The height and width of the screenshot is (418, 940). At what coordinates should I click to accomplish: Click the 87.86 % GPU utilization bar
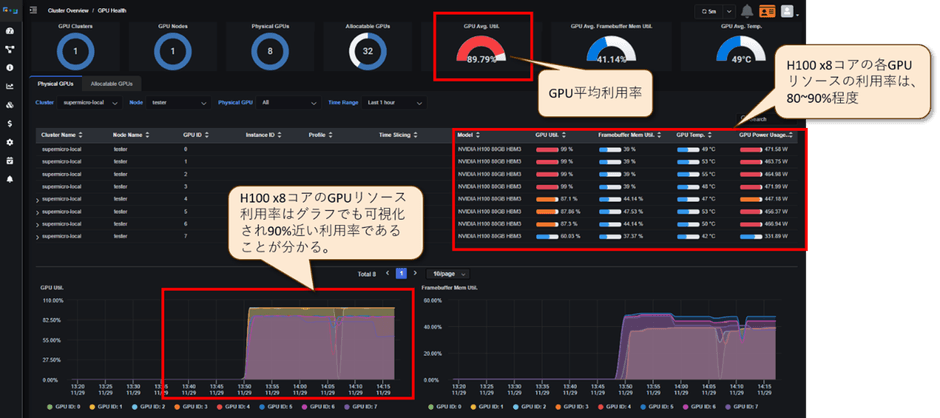[x=547, y=211]
